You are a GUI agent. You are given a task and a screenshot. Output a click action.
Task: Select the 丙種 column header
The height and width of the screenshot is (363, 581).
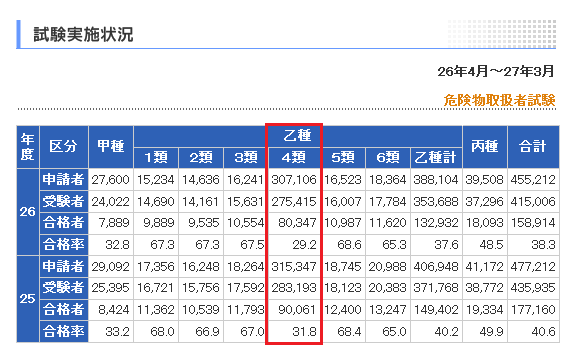tap(485, 147)
